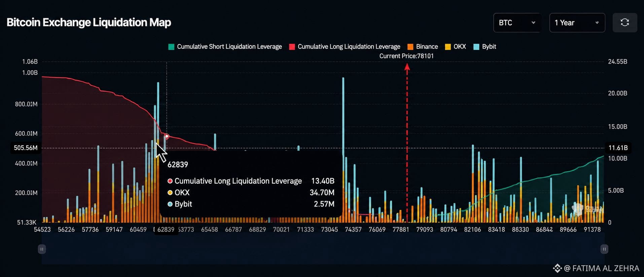
Task: Click the 20.00B right axis label
Action: click(x=618, y=93)
